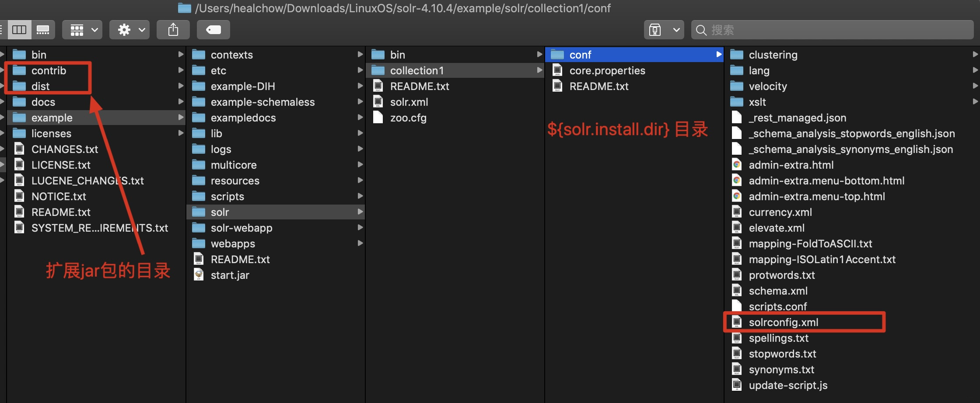Open the exampledocs folder
Screen dimensions: 980x403
(x=276, y=118)
